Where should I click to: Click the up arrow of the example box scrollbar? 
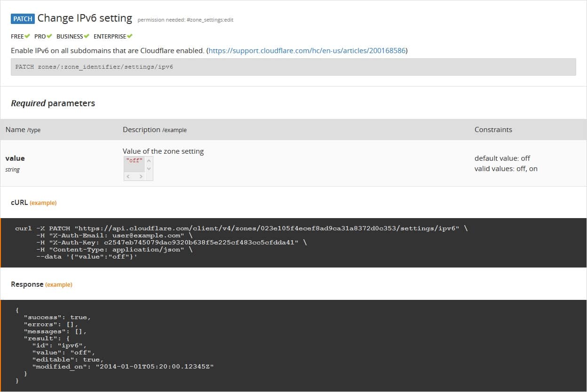coord(149,160)
